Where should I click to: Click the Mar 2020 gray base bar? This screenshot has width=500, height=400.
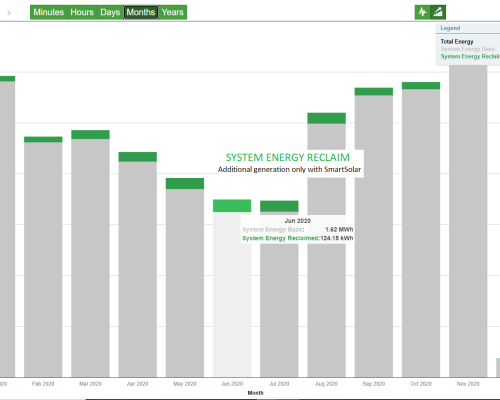(x=90, y=258)
